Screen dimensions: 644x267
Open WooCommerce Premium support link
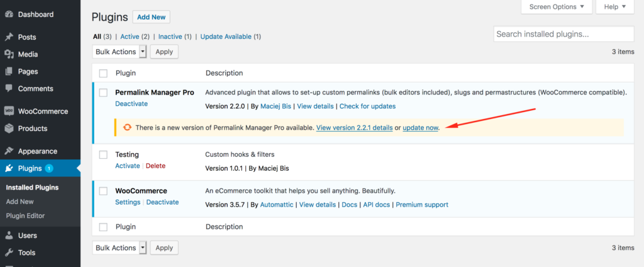tap(422, 205)
